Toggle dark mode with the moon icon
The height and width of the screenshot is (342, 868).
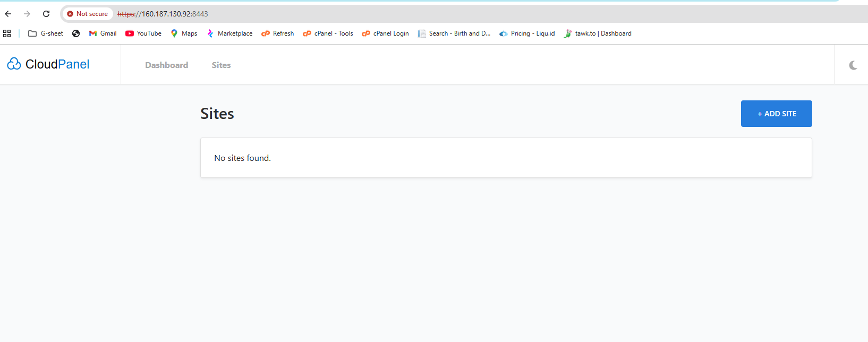853,65
